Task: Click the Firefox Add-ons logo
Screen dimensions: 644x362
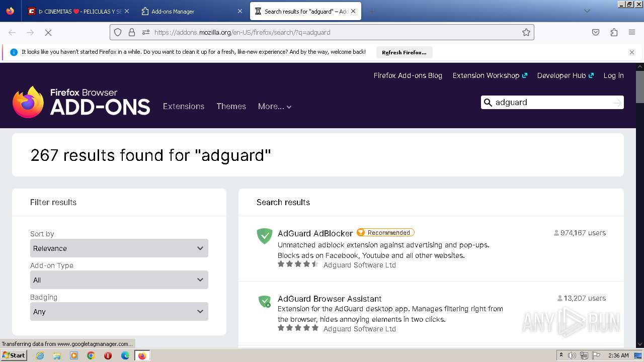Action: 82,102
